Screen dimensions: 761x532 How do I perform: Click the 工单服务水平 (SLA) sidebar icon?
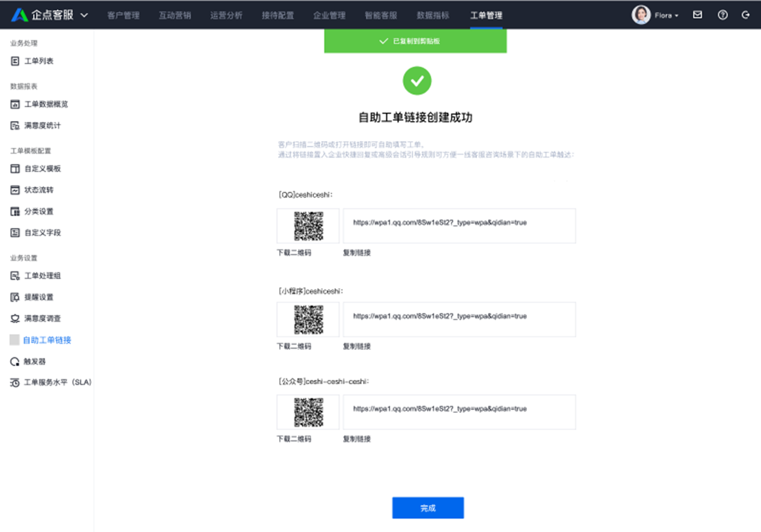15,383
